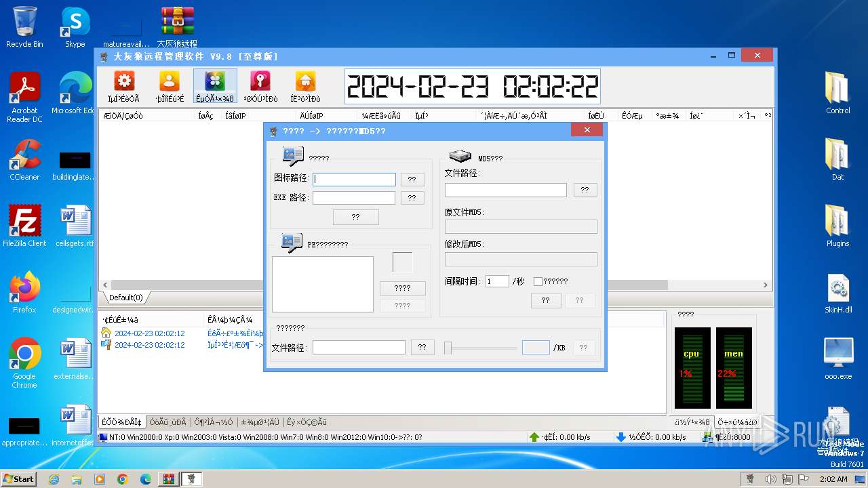Click the main list horizontal scrollbar track
Viewport: 868px width, 488px height.
pyautogui.click(x=434, y=285)
